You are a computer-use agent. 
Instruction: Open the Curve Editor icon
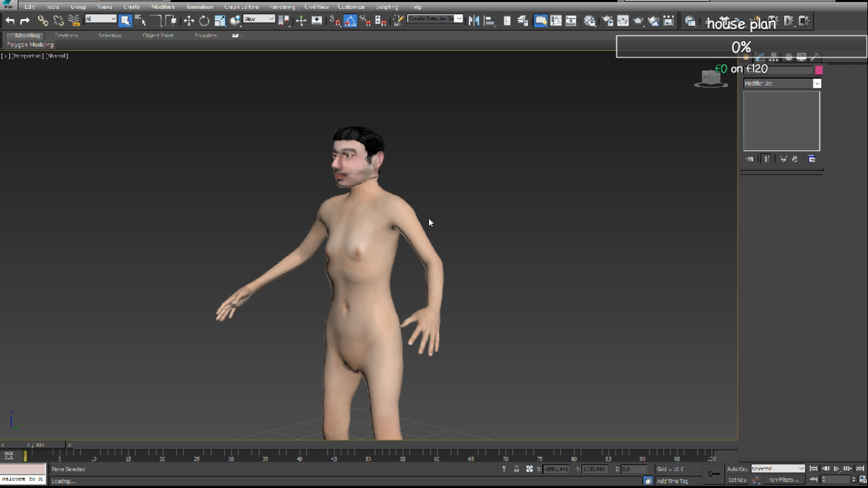(x=556, y=21)
